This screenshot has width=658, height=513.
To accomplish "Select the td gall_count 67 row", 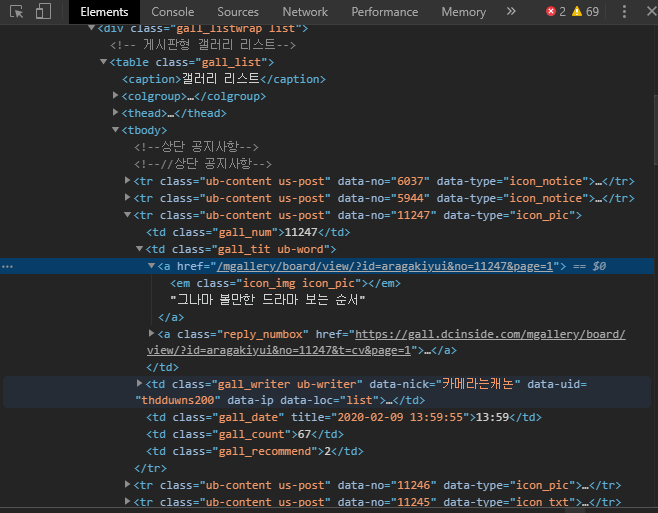I will (x=245, y=434).
